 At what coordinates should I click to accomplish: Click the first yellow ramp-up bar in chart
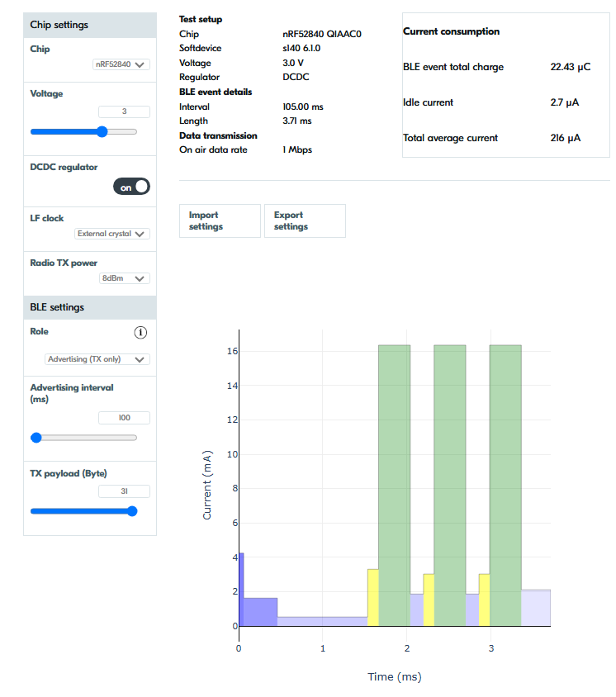373,597
